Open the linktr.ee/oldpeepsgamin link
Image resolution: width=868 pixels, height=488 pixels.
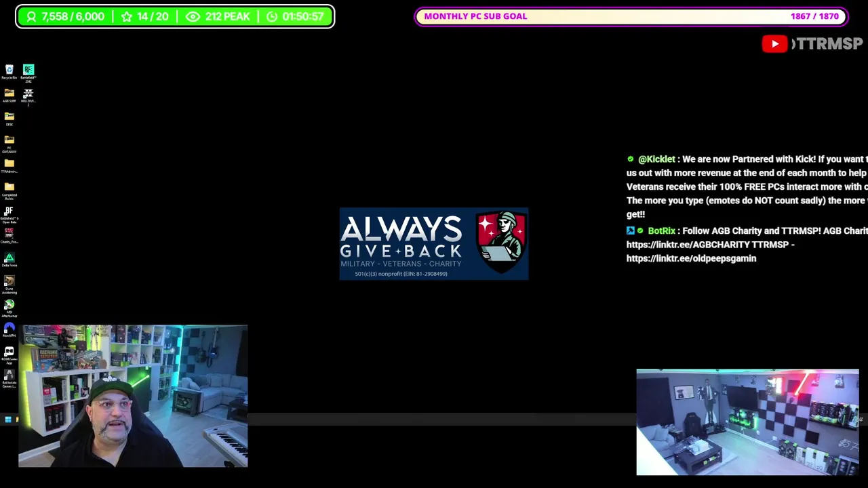coord(691,258)
